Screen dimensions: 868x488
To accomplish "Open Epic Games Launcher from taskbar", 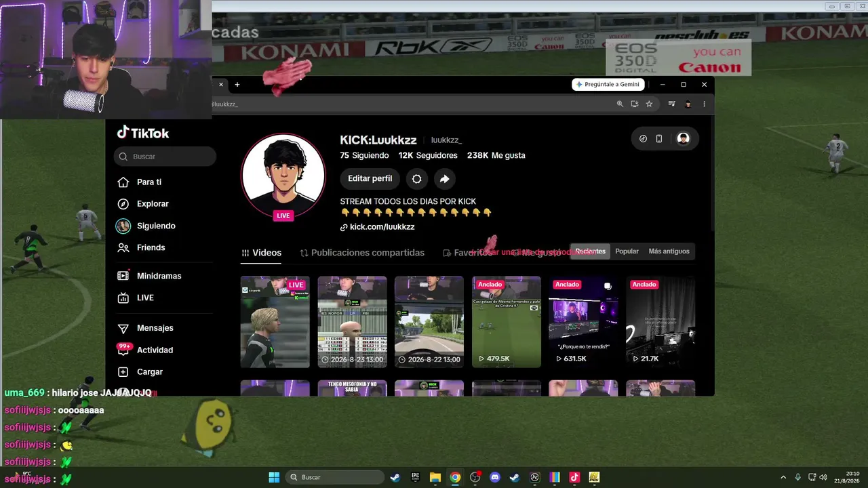I will click(x=415, y=477).
